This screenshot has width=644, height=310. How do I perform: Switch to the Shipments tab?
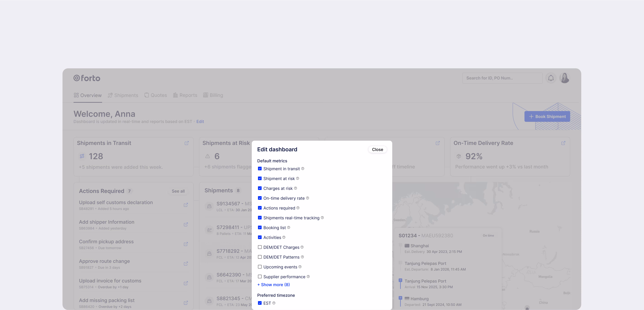point(123,95)
